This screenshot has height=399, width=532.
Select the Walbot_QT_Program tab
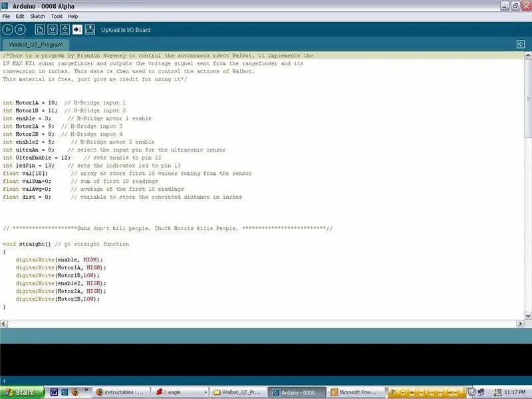(x=36, y=45)
